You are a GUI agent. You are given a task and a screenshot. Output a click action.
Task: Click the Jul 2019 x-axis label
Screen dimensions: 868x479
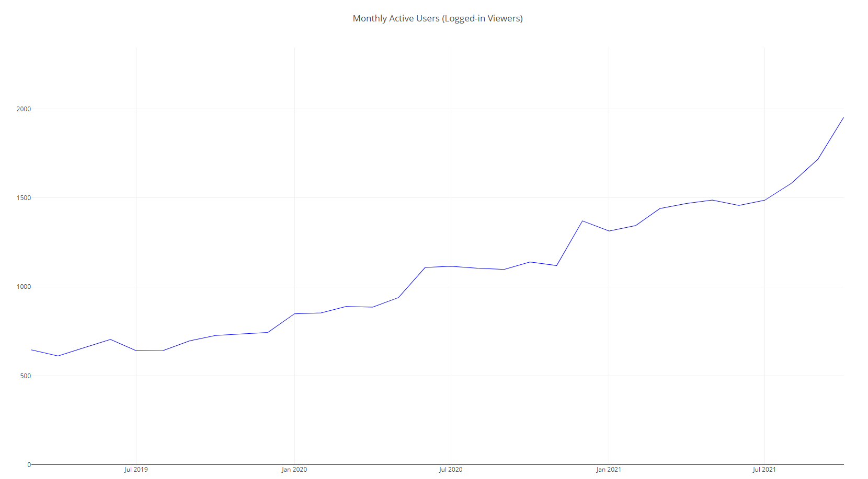[136, 470]
